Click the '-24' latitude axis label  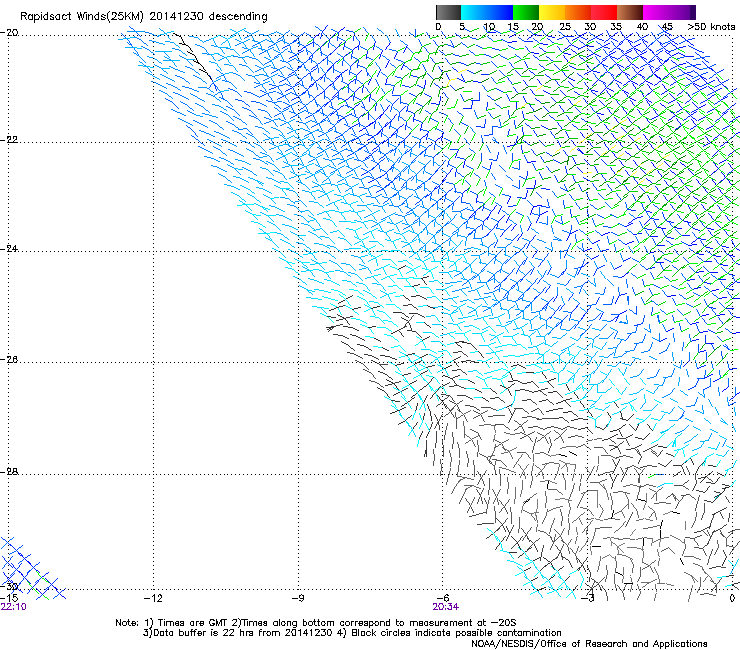tap(9, 249)
